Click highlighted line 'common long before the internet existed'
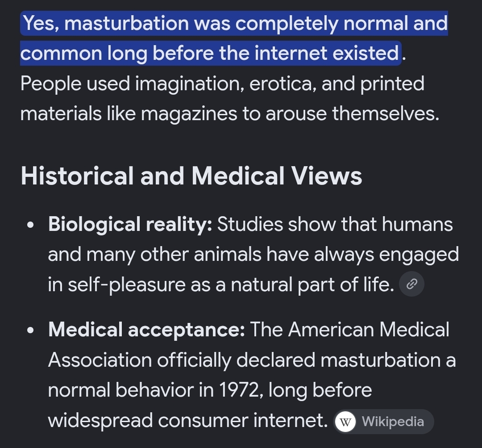This screenshot has height=448, width=482. pyautogui.click(x=210, y=53)
